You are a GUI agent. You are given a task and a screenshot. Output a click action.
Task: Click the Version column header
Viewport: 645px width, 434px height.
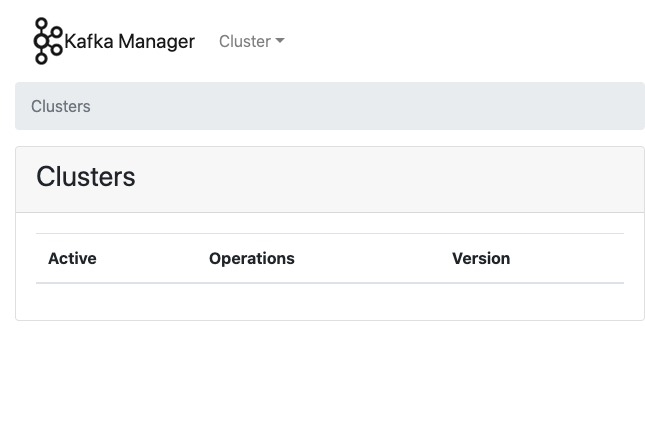pos(481,258)
